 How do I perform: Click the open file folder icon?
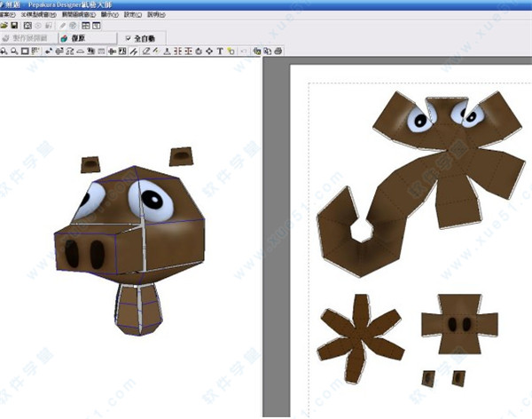pyautogui.click(x=4, y=27)
